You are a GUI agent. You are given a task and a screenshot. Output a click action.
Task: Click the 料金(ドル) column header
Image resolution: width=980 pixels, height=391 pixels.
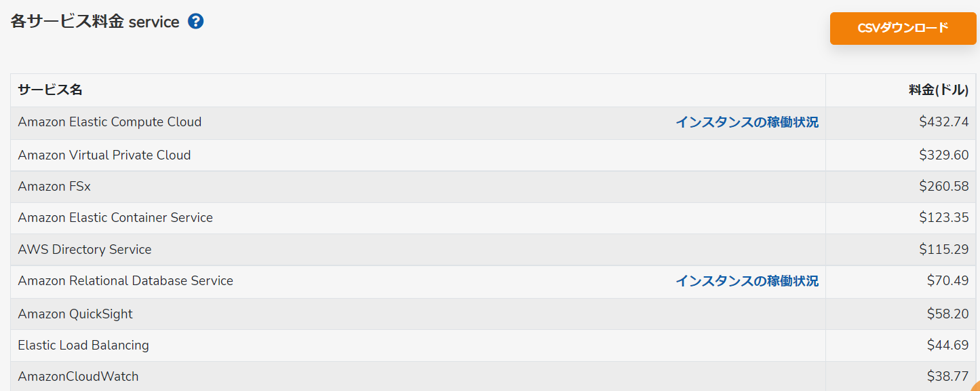click(x=939, y=90)
